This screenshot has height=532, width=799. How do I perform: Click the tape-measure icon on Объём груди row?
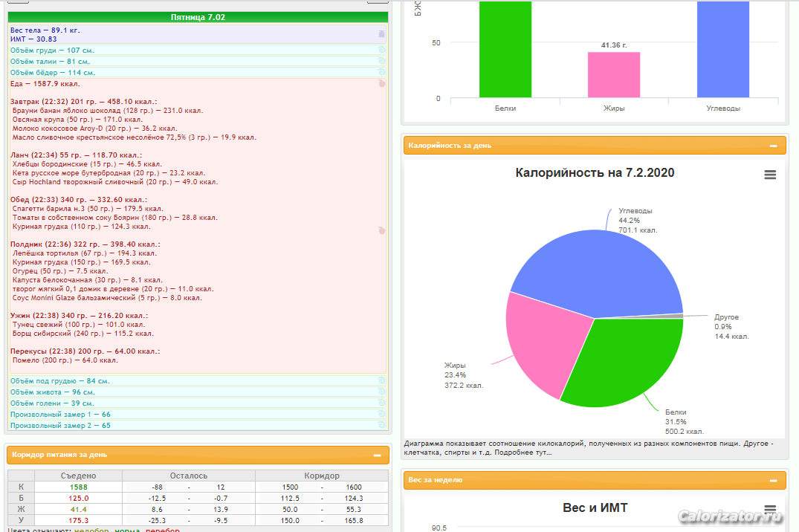click(x=381, y=50)
